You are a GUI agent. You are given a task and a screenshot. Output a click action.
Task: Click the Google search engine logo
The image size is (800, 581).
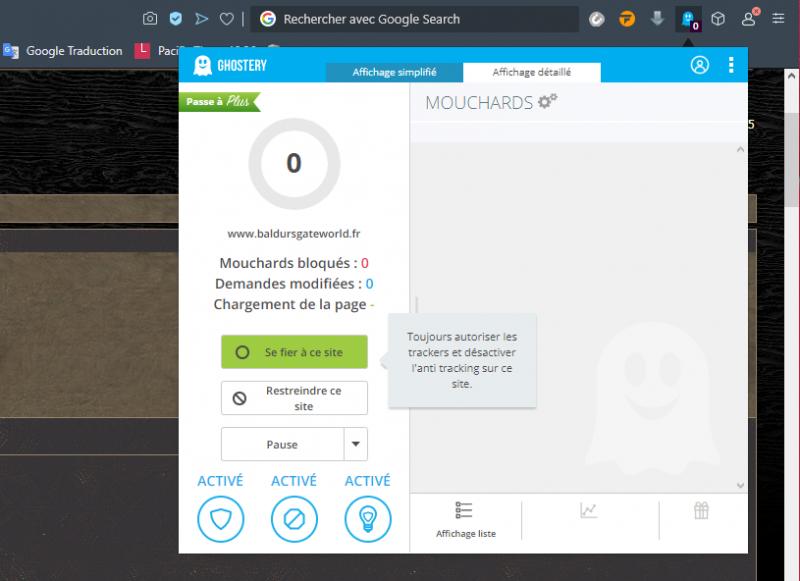(267, 19)
